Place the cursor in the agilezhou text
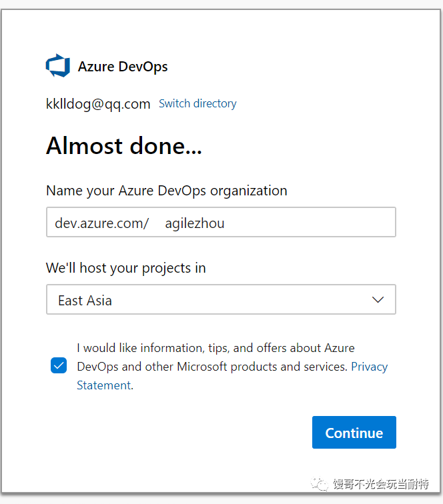Viewport: 443px width, 504px height. [195, 223]
